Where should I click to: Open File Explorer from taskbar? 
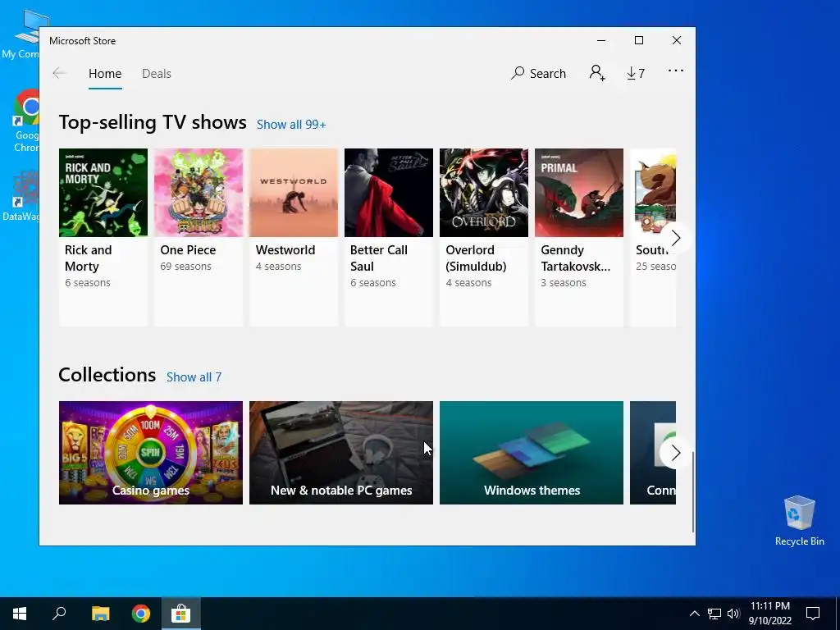click(100, 614)
